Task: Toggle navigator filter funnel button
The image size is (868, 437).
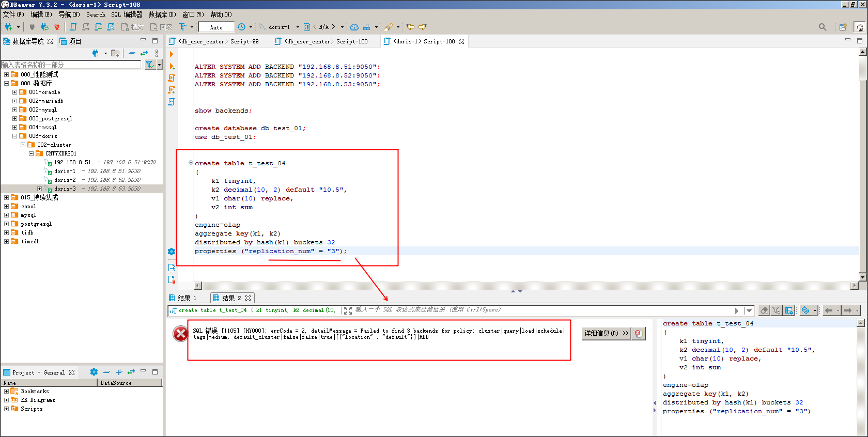Action: [149, 65]
